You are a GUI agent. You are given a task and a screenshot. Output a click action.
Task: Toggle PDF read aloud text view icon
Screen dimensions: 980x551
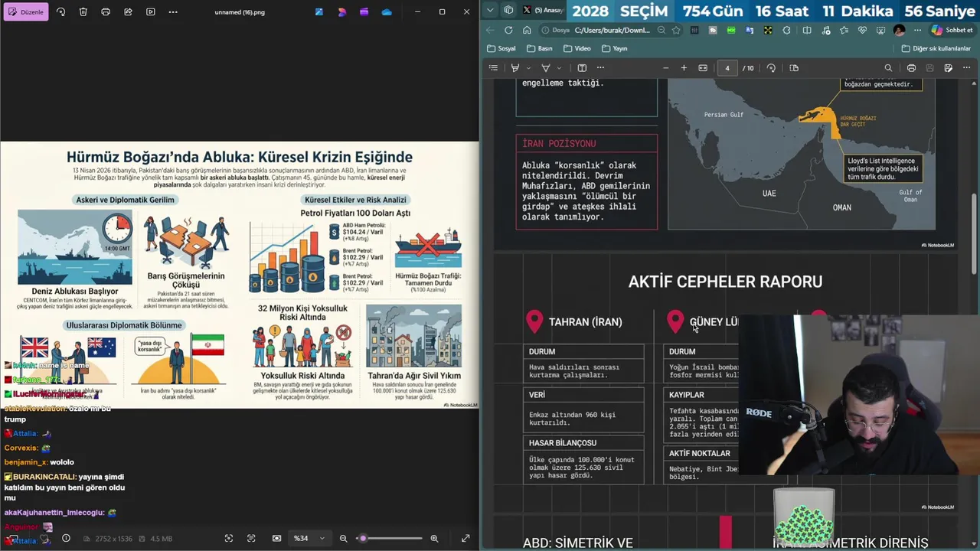[582, 68]
